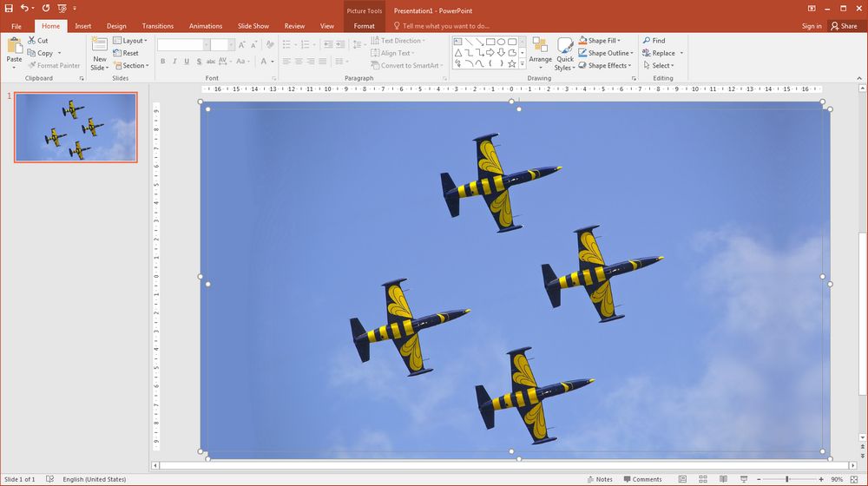The height and width of the screenshot is (486, 868).
Task: Switch to the Animations tab
Action: [206, 26]
